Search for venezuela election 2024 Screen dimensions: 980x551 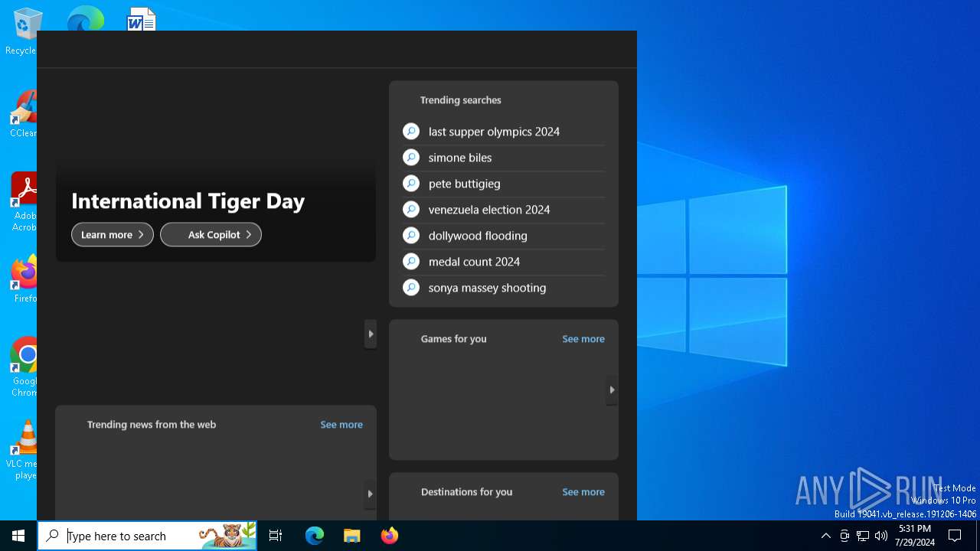[x=503, y=210]
